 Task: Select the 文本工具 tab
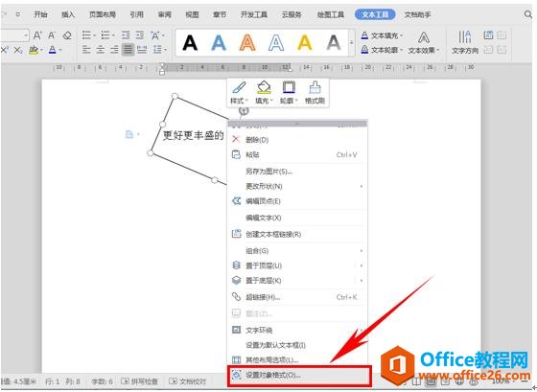(375, 14)
